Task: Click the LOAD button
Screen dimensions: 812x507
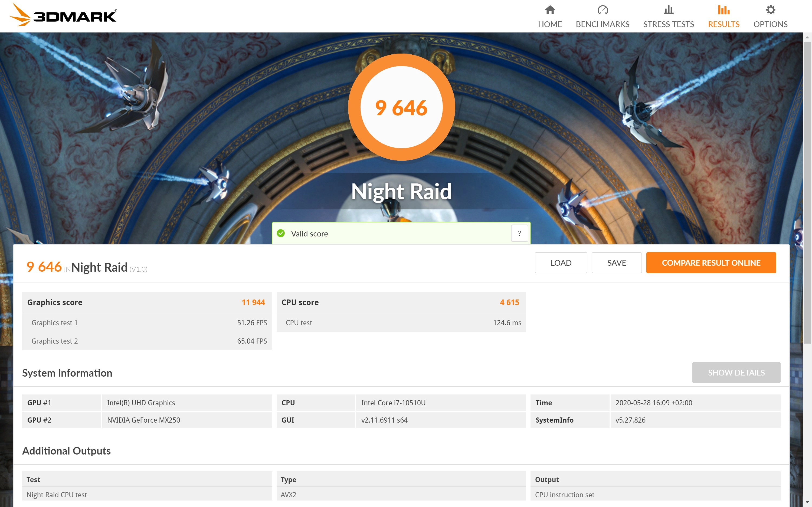Action: [x=561, y=262]
